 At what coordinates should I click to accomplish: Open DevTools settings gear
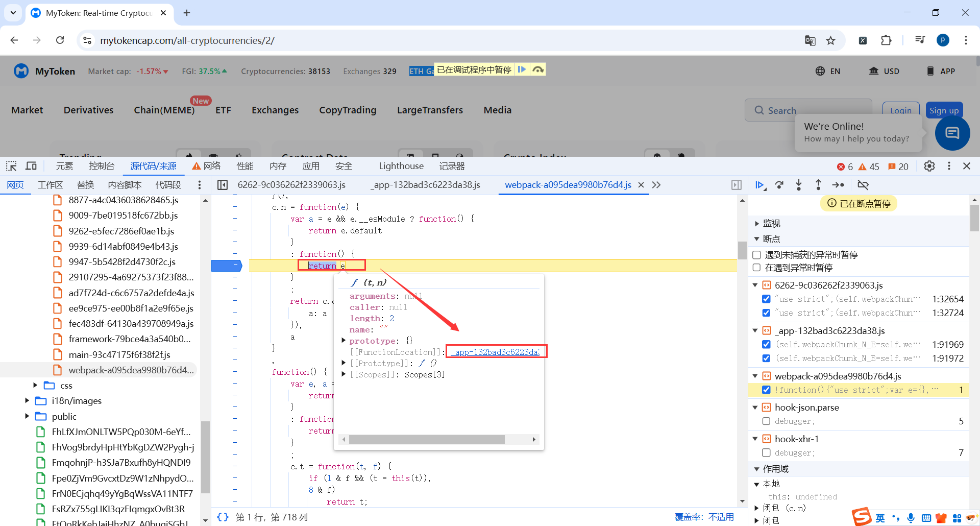(x=929, y=166)
